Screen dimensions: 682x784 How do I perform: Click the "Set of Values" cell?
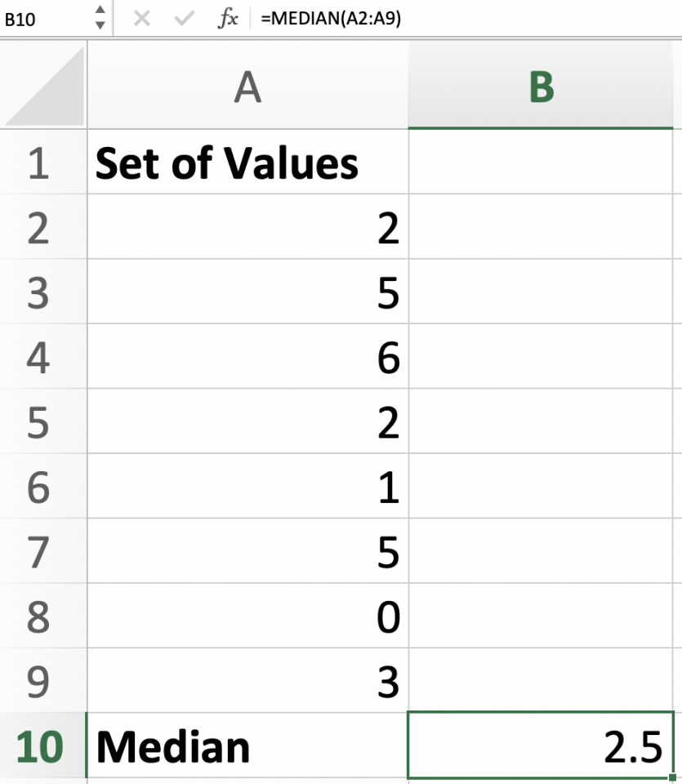tap(247, 163)
